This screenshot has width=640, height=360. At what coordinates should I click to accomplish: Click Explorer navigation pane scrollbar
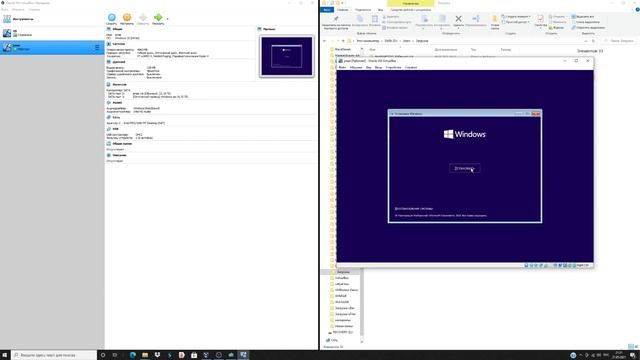[x=362, y=302]
